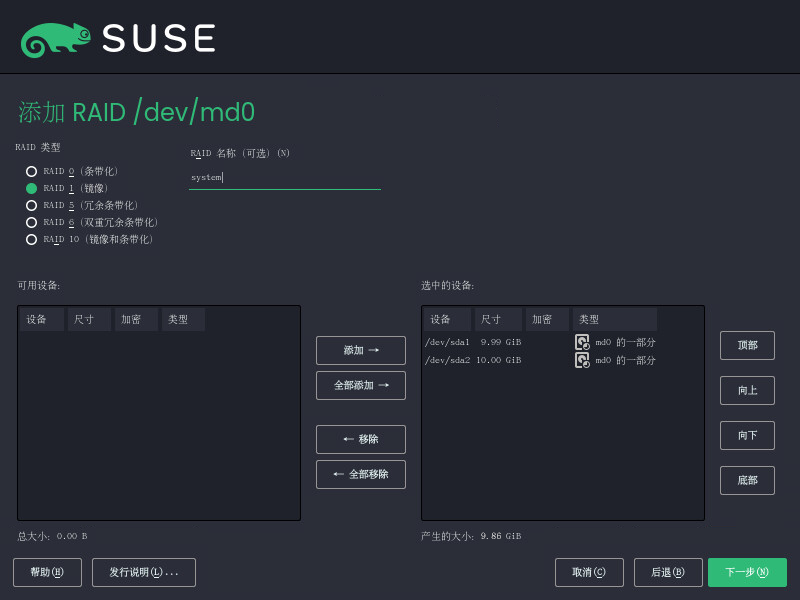The width and height of the screenshot is (800, 600).
Task: Click the ← 移除 button
Action: tap(361, 439)
